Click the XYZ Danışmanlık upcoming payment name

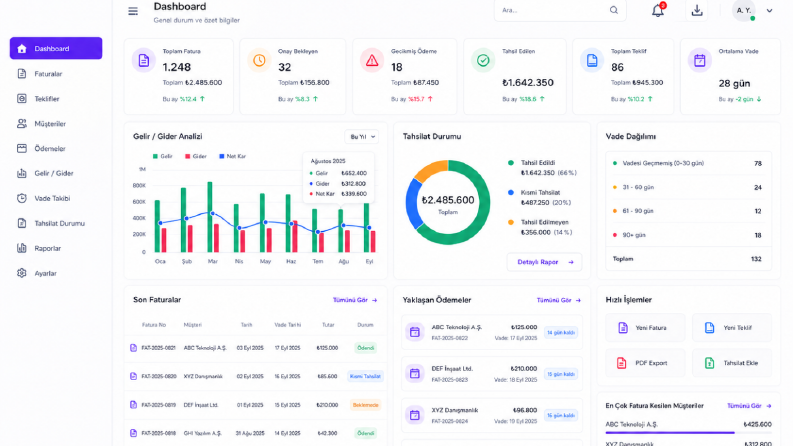[455, 410]
